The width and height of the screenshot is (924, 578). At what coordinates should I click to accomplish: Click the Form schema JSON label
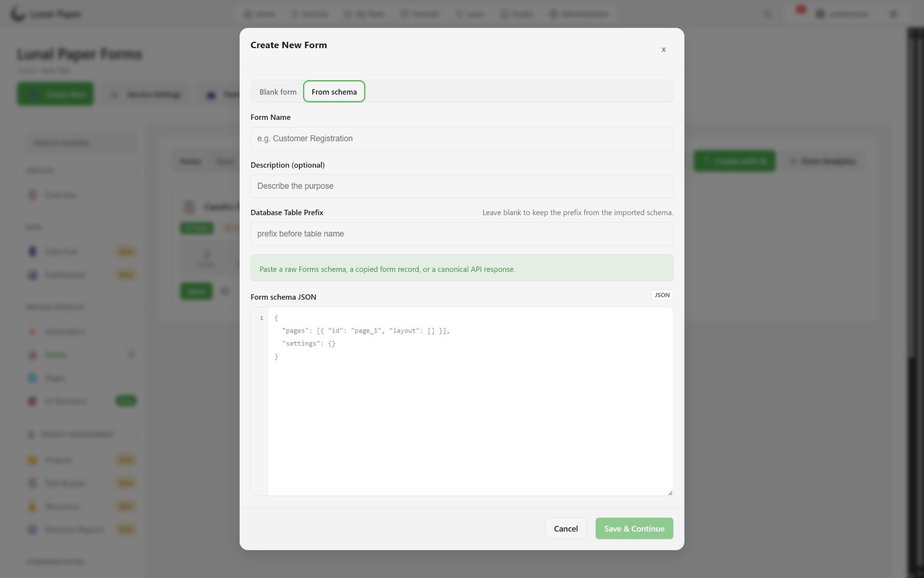(x=283, y=297)
